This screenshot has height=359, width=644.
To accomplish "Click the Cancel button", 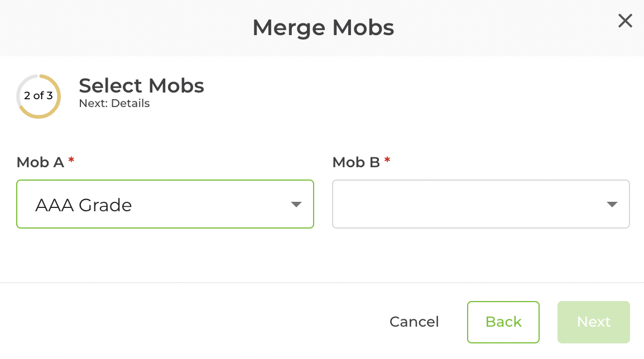I will (414, 322).
